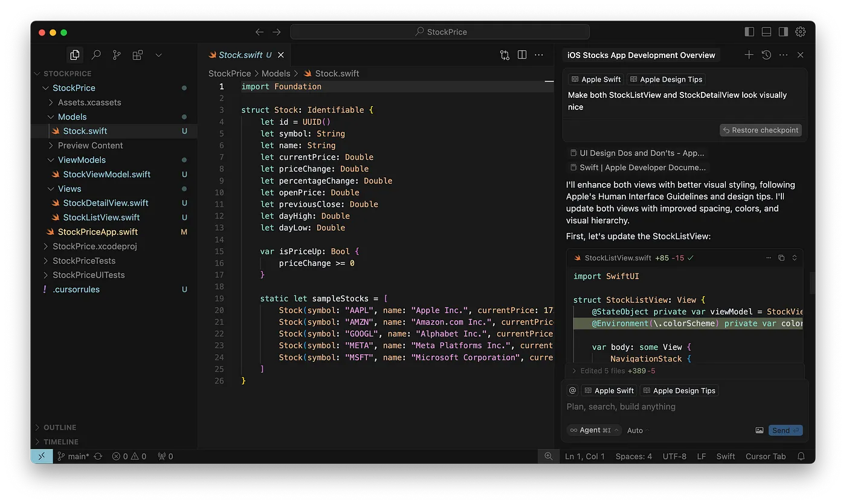Open StockDetailView.swift in file tree
This screenshot has height=504, width=846.
tap(105, 203)
